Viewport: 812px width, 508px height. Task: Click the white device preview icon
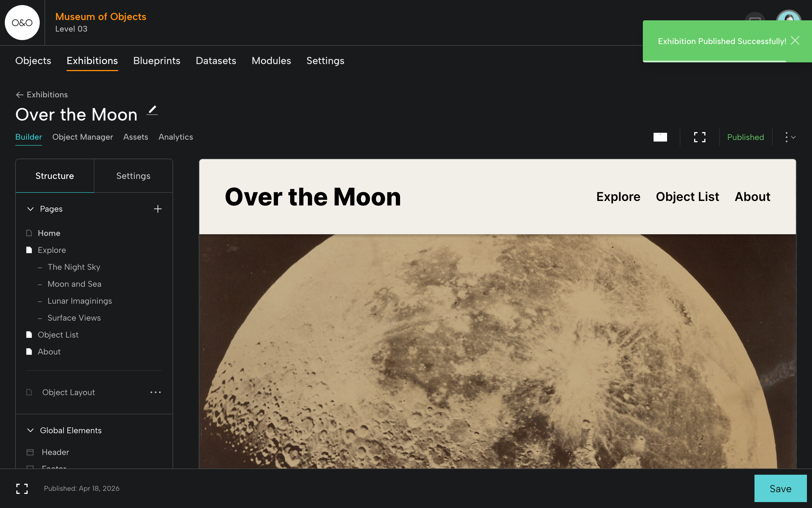(660, 137)
